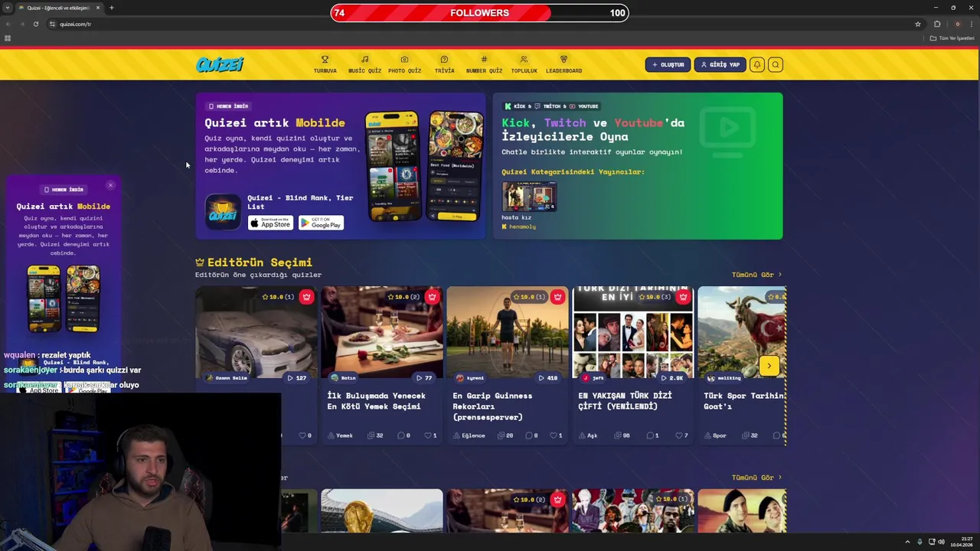Open the Tüm Yer İşaretleri bookmarks folder

click(952, 37)
